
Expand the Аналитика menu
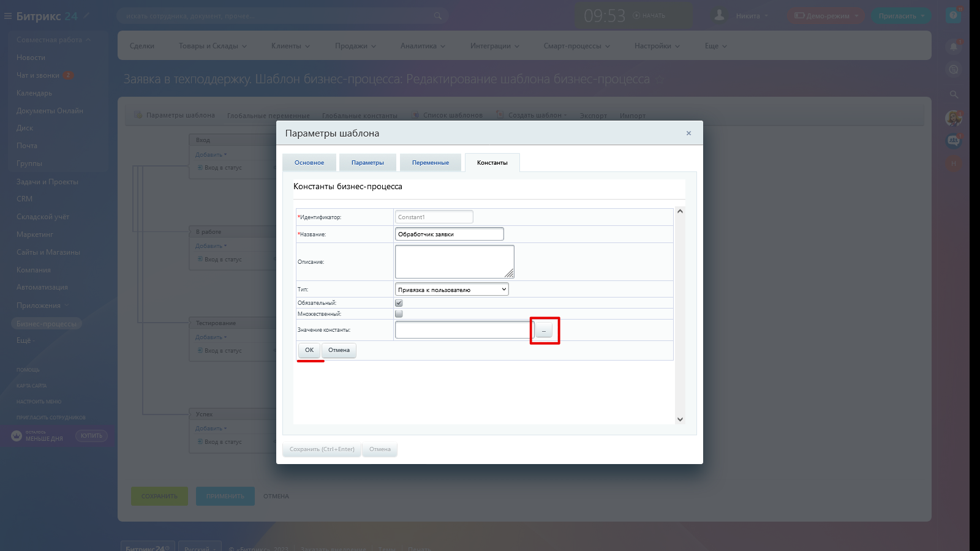(423, 46)
